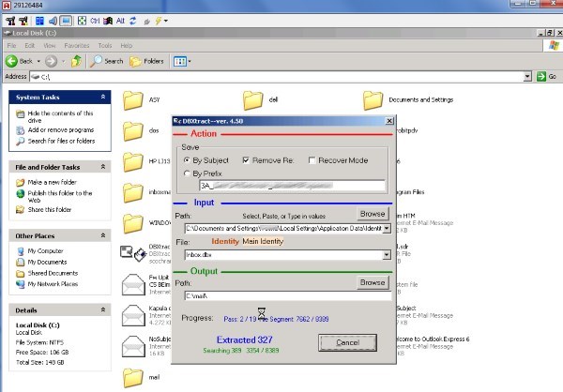Viewport: 563px width, 392px height.
Task: Enable the Recover Mode checkbox
Action: pos(312,160)
